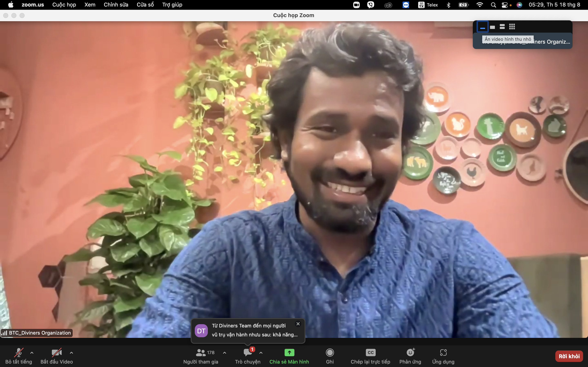Screen dimensions: 588x367
Task: Switch to grid thumbnail view icon
Action: (512, 27)
